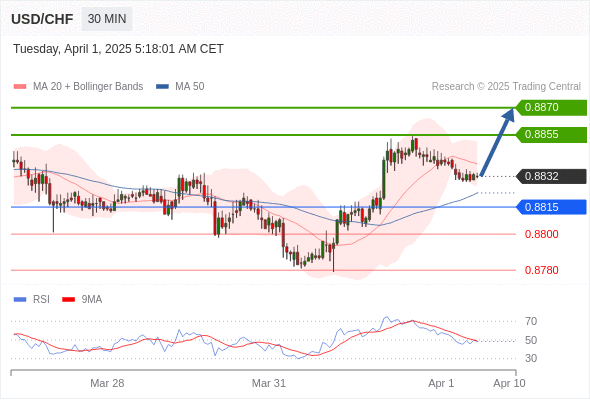Click the blue MA 50 legend swatch

(162, 87)
